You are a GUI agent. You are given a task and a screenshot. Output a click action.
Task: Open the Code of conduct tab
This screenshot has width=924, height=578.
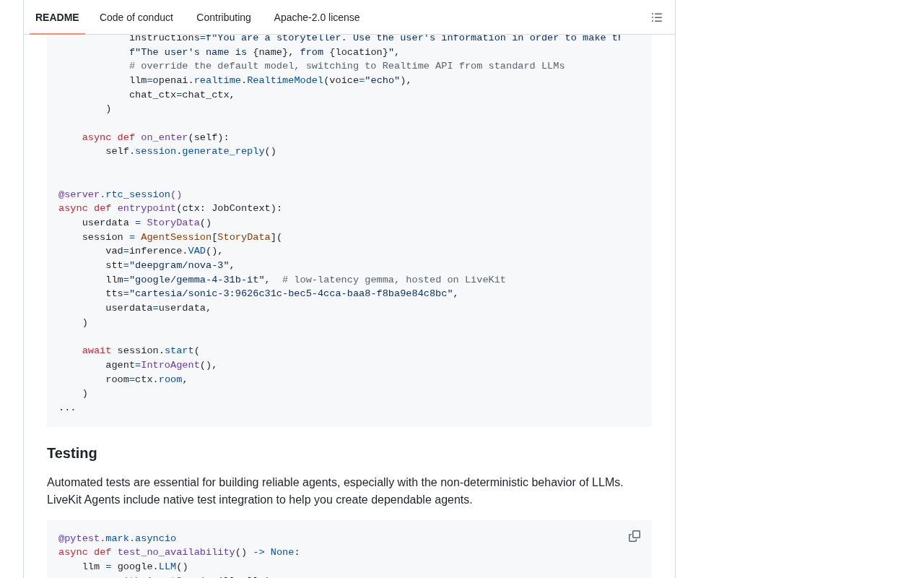pyautogui.click(x=136, y=17)
